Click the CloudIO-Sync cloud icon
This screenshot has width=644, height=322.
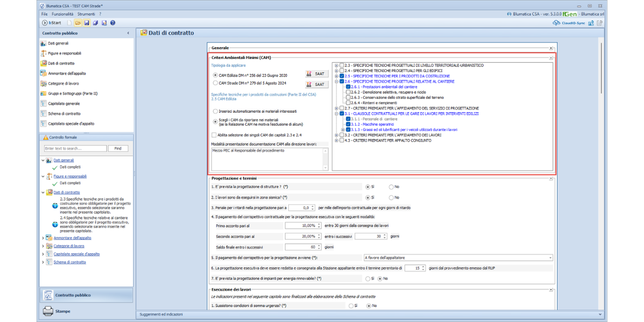coord(557,23)
